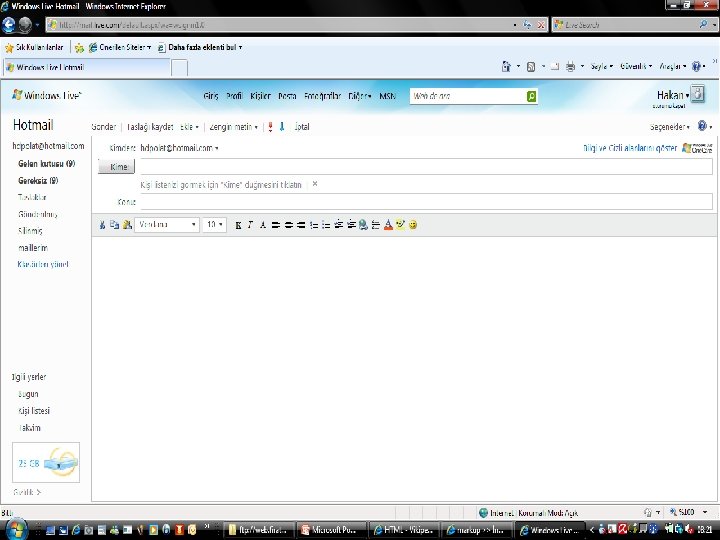This screenshot has height=540, width=720.
Task: Align text right in the message editor
Action: pos(301,225)
